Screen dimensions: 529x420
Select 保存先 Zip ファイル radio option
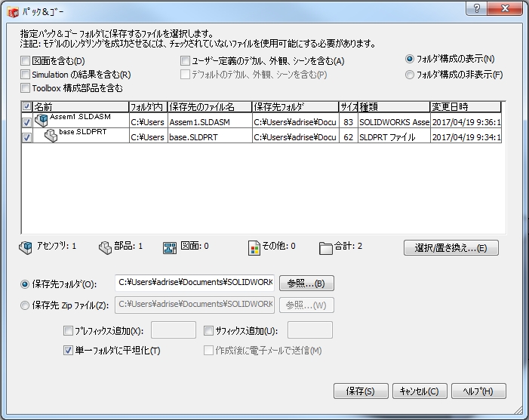[x=26, y=305]
